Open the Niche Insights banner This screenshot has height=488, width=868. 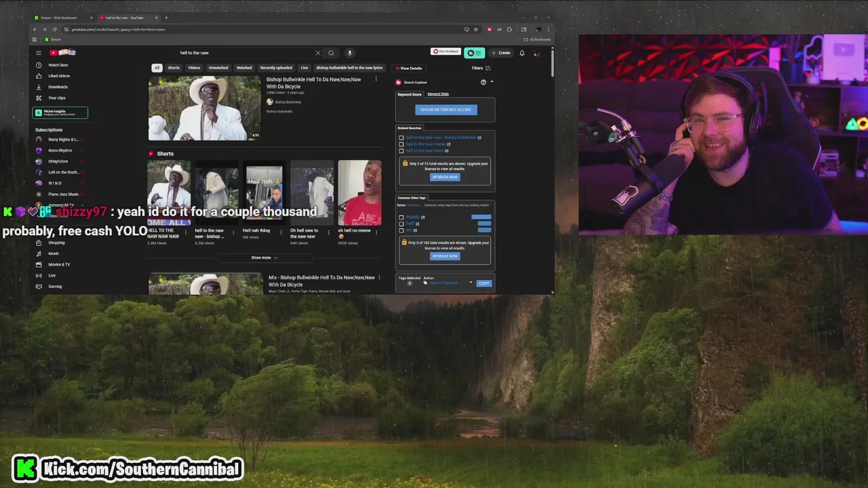(60, 113)
